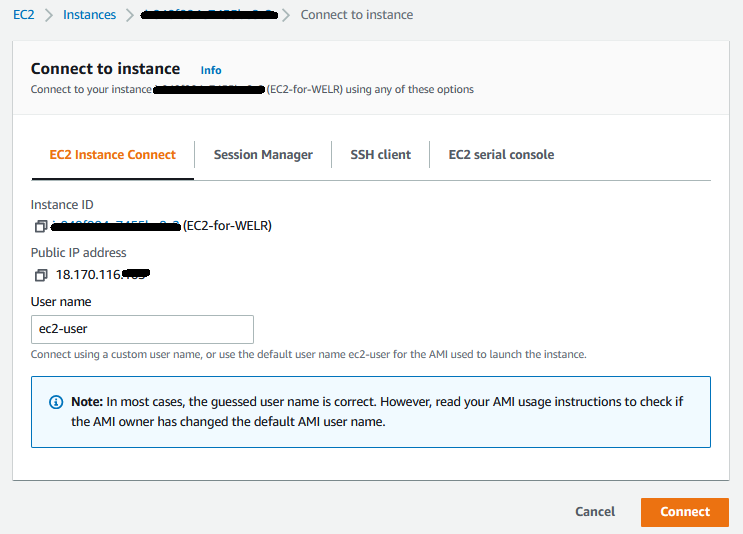Open the Info link beside the heading

[x=211, y=70]
